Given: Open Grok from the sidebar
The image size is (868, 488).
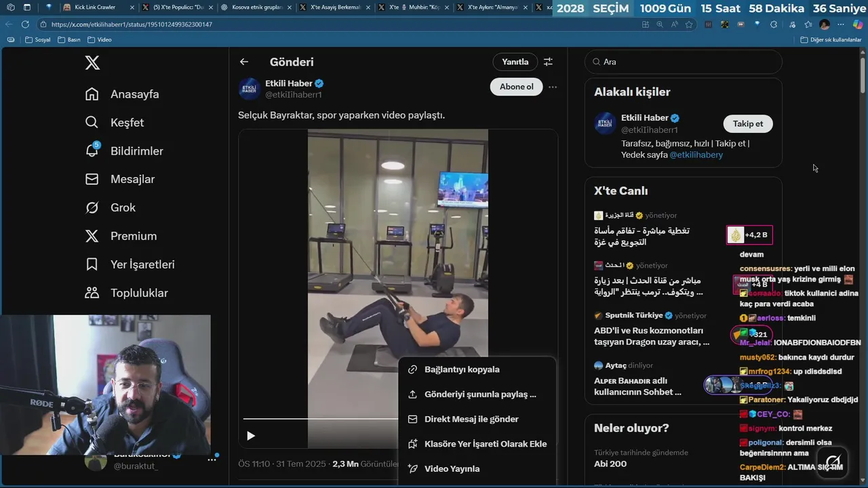Looking at the screenshot, I should pyautogui.click(x=111, y=208).
